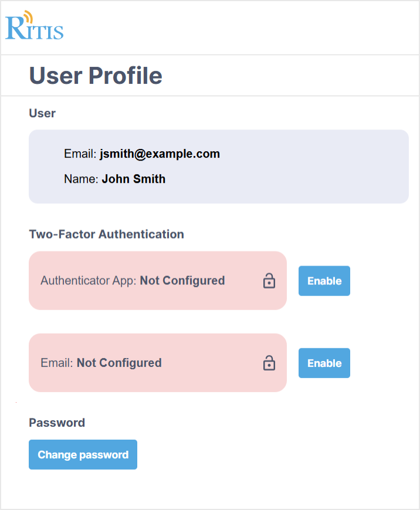Screen dimensions: 420x510
Task: Select the John Smith name text
Action: (134, 179)
